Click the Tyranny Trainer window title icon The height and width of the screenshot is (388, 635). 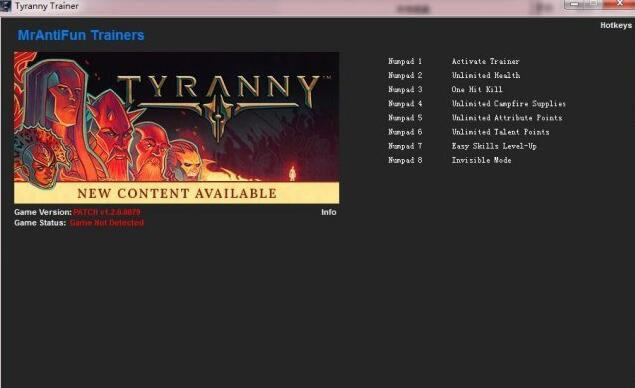tap(5, 6)
